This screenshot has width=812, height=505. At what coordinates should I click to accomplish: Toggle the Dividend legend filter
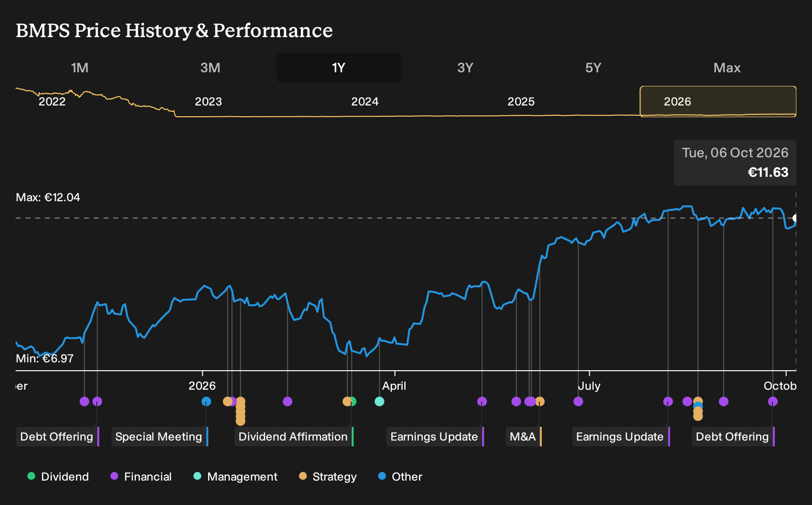(58, 477)
